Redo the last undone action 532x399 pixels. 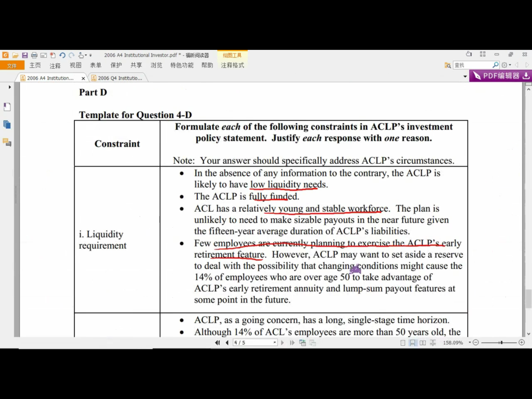click(72, 55)
